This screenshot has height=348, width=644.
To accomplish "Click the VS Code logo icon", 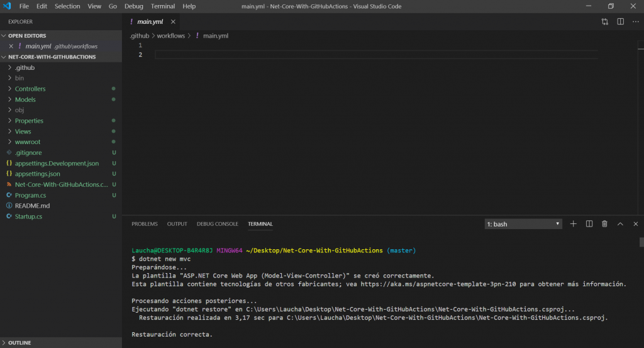I will [x=7, y=6].
